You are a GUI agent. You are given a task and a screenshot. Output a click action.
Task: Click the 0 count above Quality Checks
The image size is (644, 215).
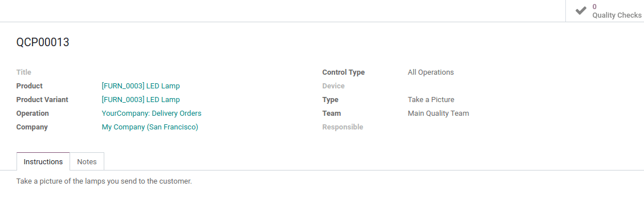594,7
